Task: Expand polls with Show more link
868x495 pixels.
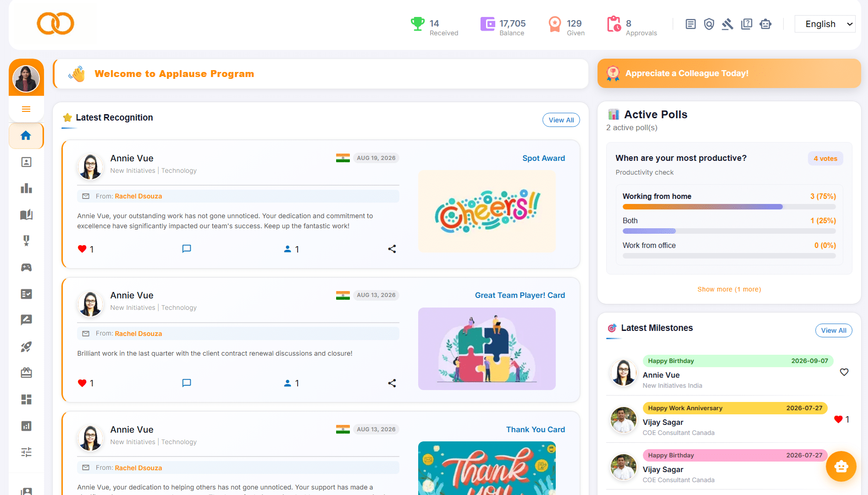Action: pos(729,289)
